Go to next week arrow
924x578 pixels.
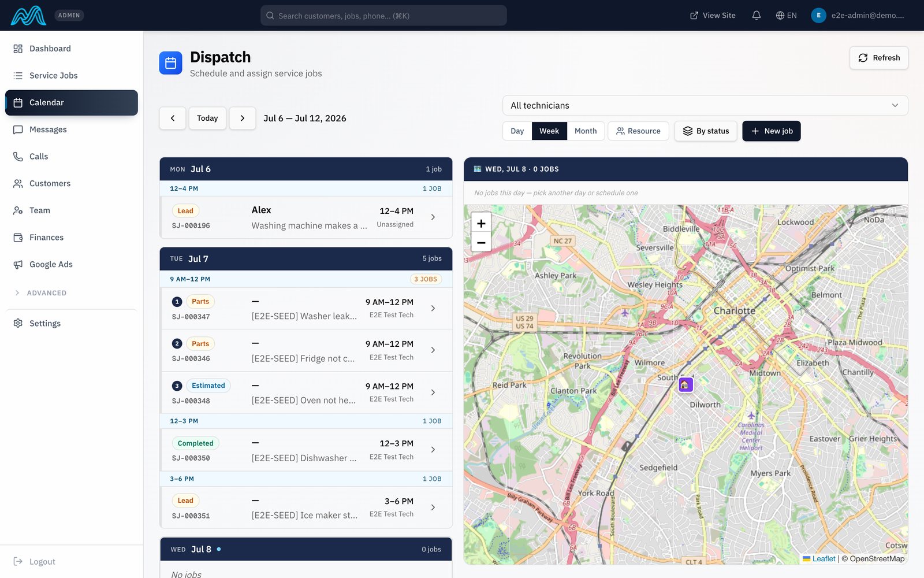click(243, 118)
